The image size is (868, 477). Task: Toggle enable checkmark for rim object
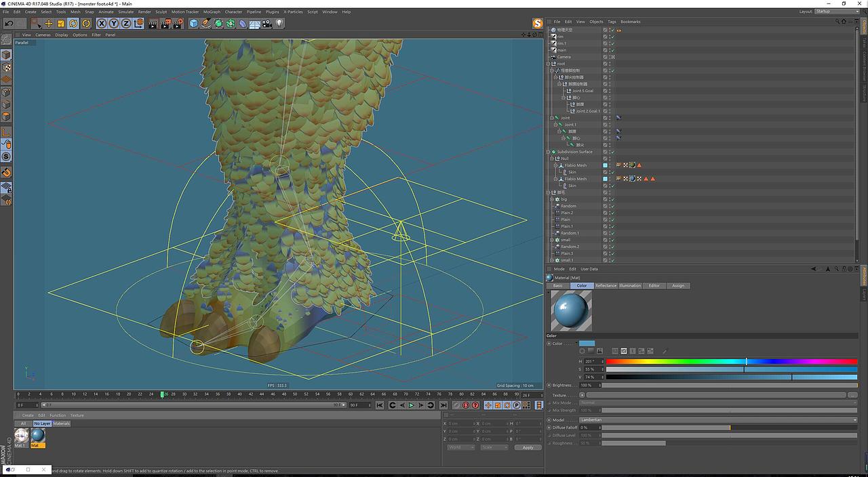612,37
